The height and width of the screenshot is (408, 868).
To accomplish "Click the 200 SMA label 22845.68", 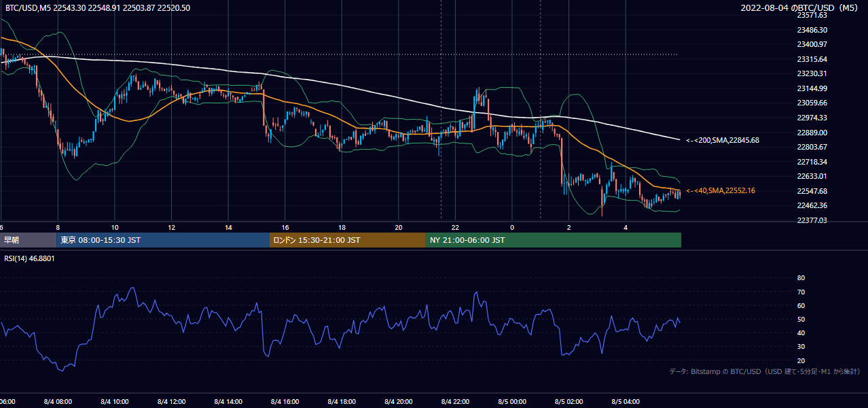I will 722,141.
